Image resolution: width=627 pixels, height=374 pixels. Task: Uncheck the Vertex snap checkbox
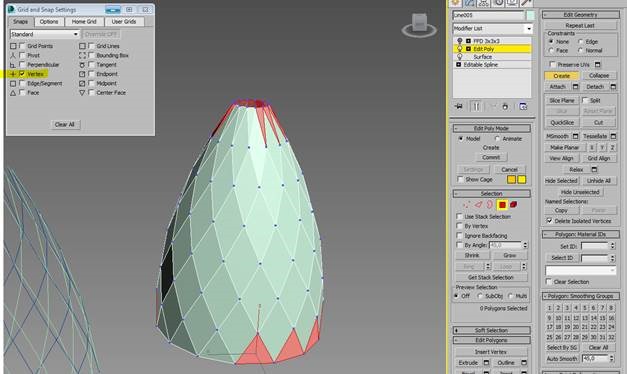22,74
